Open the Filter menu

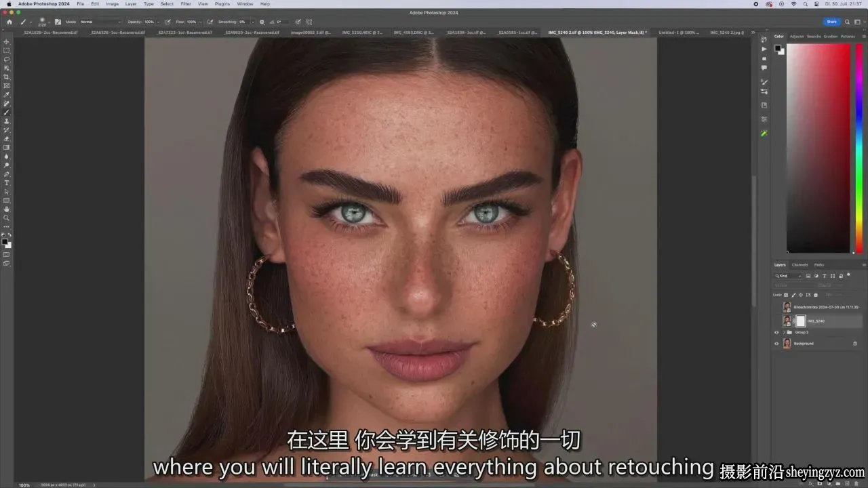point(185,4)
